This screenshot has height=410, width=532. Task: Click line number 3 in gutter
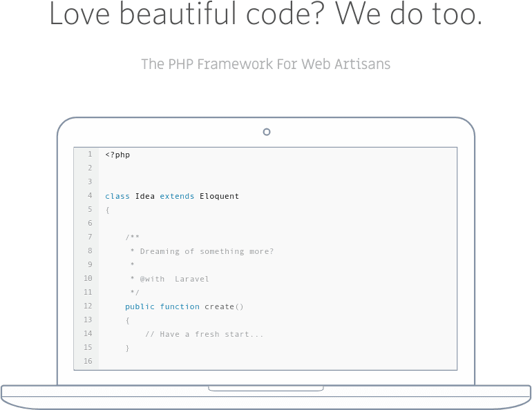(x=90, y=182)
